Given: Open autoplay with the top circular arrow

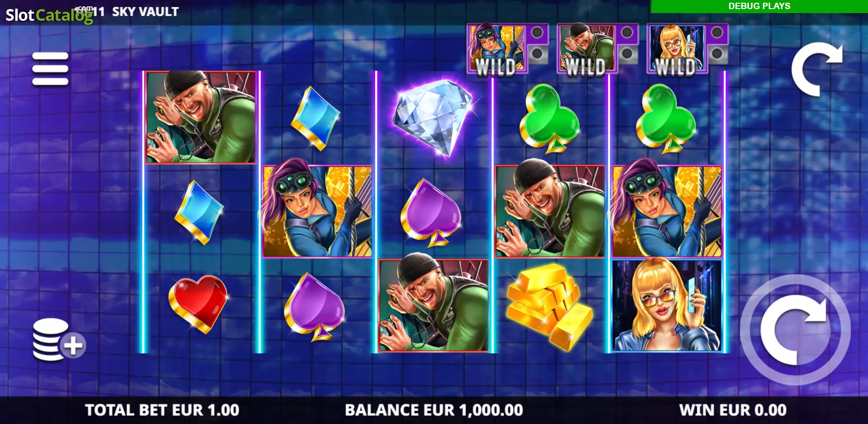Looking at the screenshot, I should point(816,69).
